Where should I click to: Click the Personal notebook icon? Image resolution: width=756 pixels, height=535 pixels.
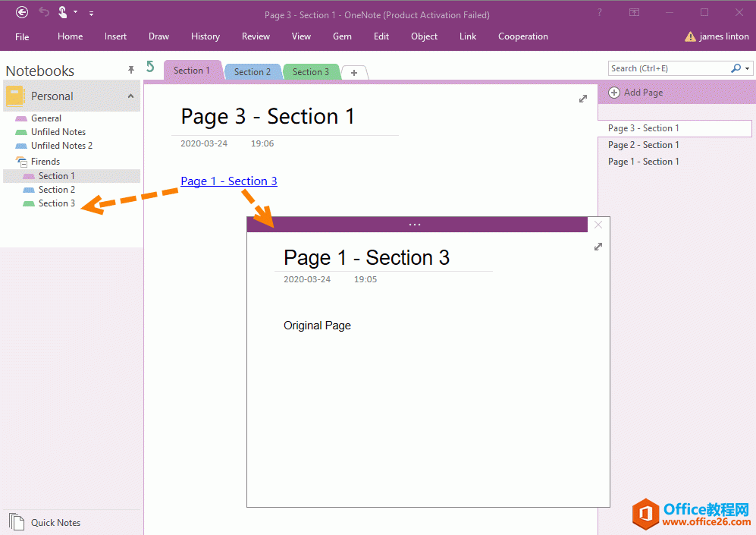point(15,96)
